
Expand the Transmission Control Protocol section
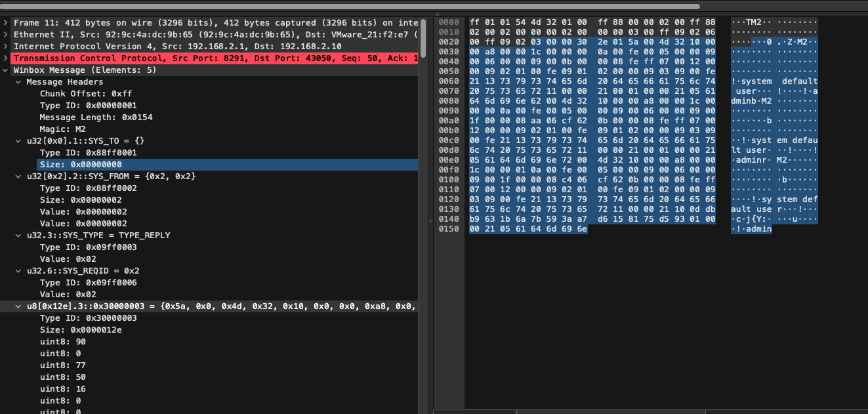(x=5, y=58)
